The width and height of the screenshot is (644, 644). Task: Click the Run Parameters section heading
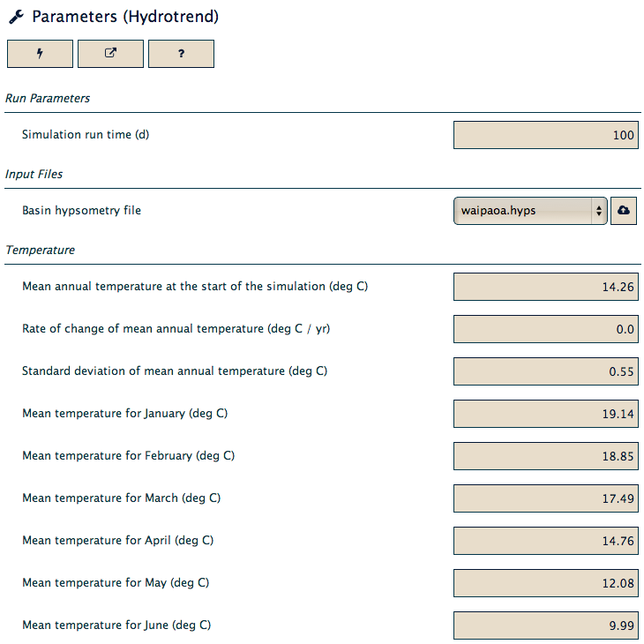(x=48, y=99)
